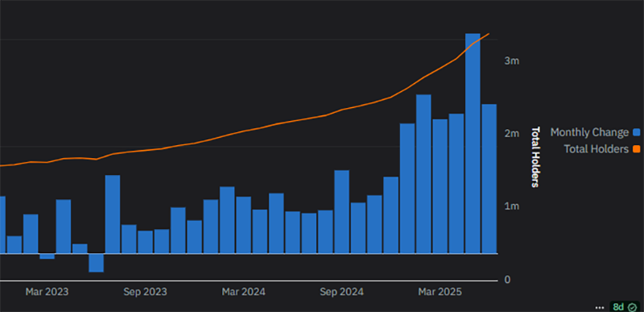Click the 2m y-axis tick label
The image size is (644, 312).
[x=512, y=134]
